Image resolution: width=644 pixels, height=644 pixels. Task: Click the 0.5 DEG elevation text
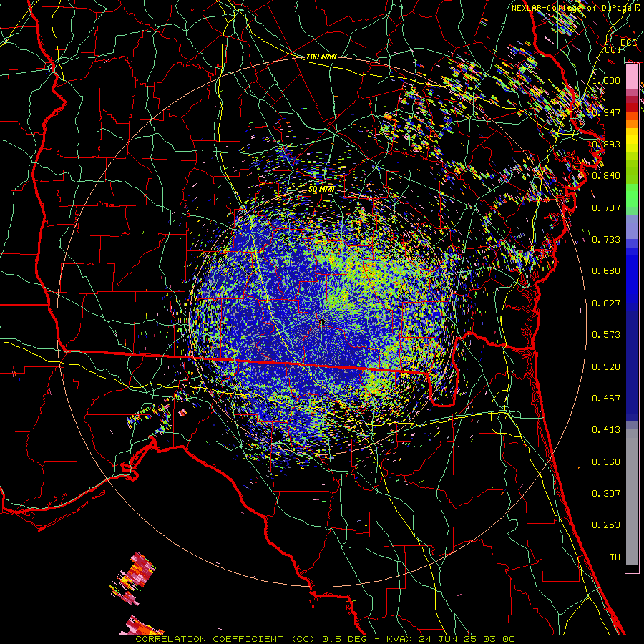344,639
